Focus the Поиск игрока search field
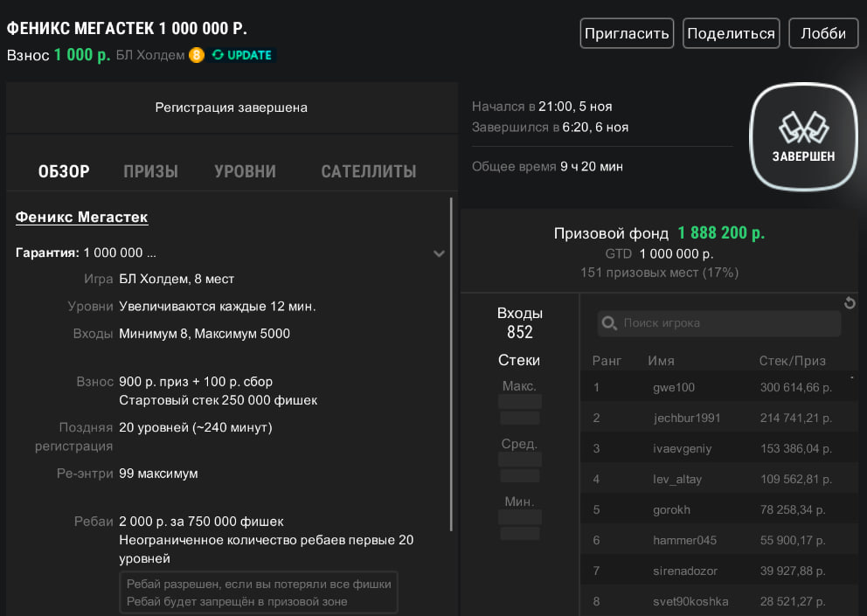The image size is (867, 616). [725, 323]
